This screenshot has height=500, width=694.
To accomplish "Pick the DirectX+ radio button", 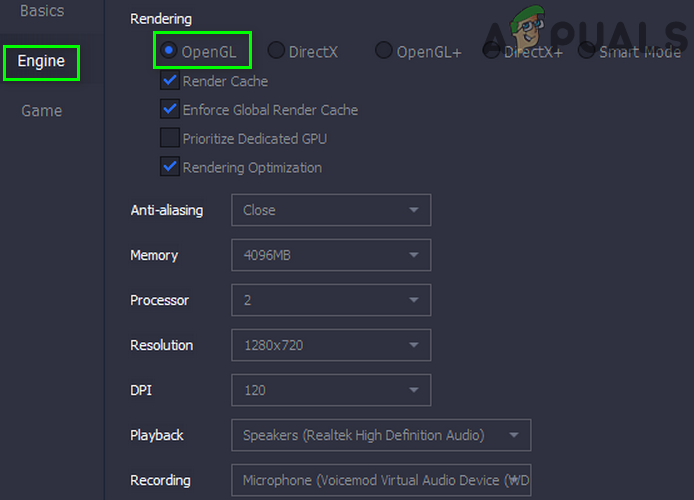I will pos(491,51).
